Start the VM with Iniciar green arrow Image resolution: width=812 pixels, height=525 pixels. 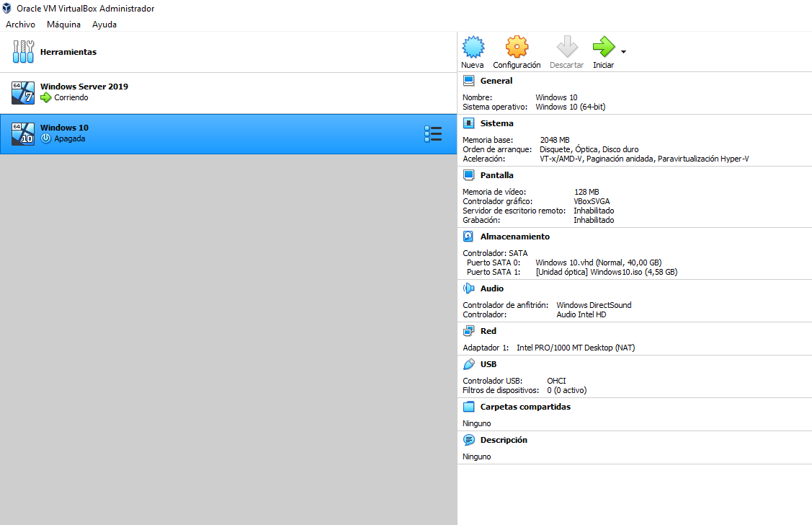[603, 47]
